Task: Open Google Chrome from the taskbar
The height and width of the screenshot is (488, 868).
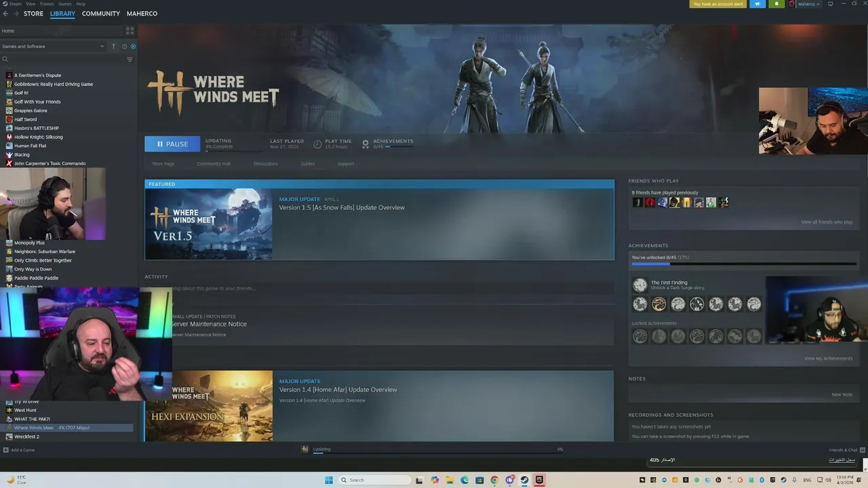Action: pos(494,480)
